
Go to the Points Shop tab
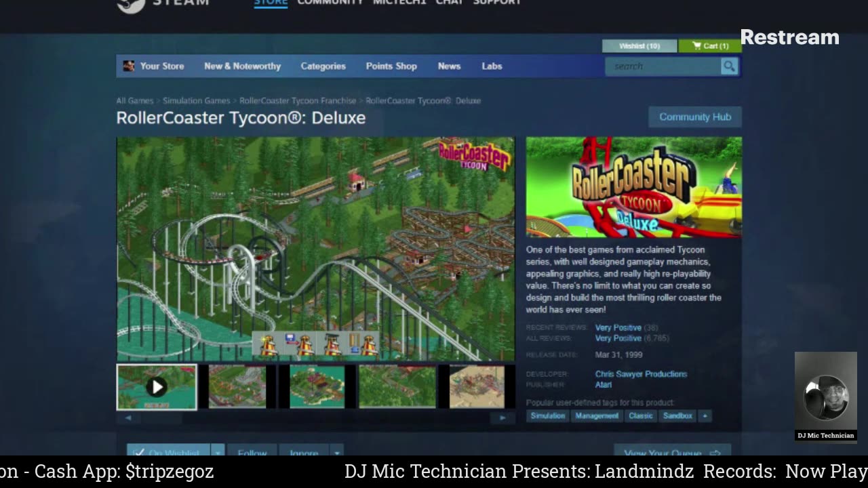pyautogui.click(x=391, y=66)
